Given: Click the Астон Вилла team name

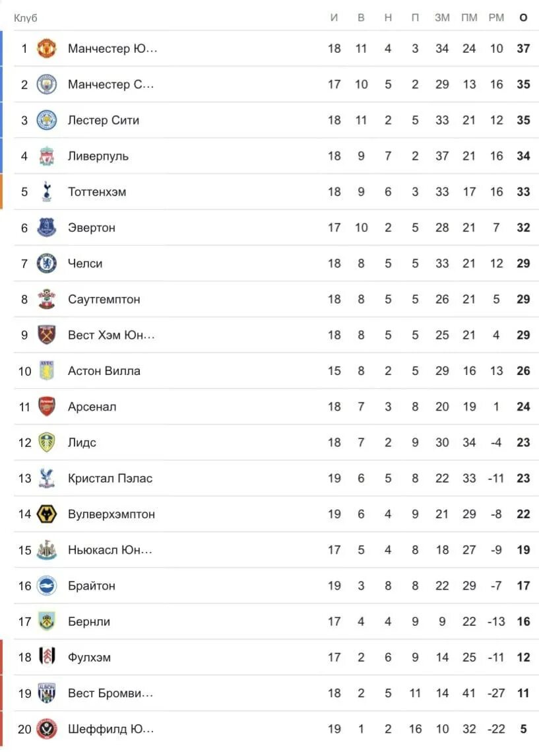Looking at the screenshot, I should 104,371.
